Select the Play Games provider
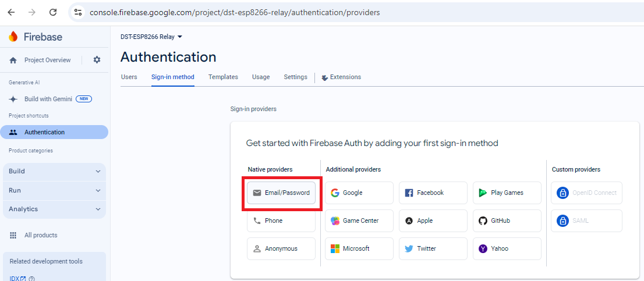The height and width of the screenshot is (281, 644). [507, 193]
